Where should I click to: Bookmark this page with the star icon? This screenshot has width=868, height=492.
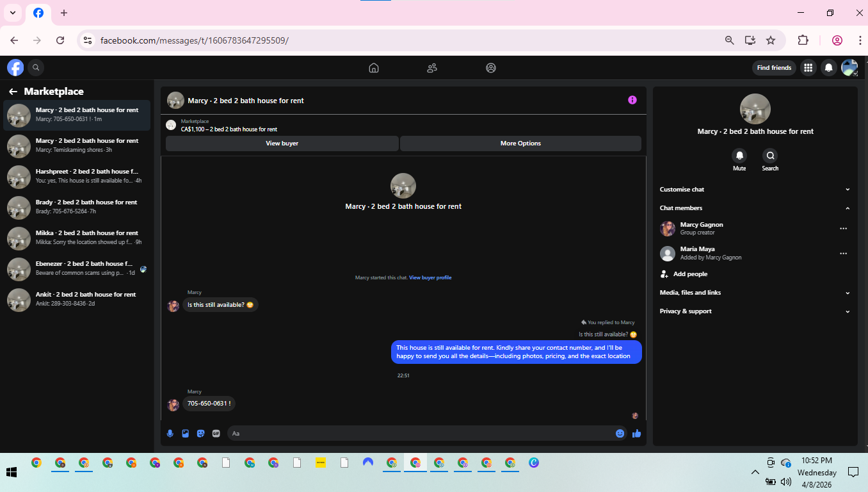771,40
